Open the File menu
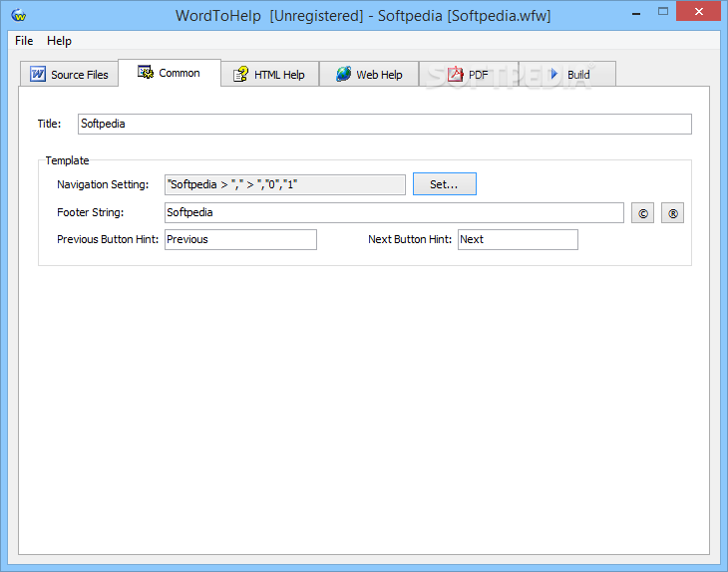Screen dimensions: 728x572 coord(24,41)
